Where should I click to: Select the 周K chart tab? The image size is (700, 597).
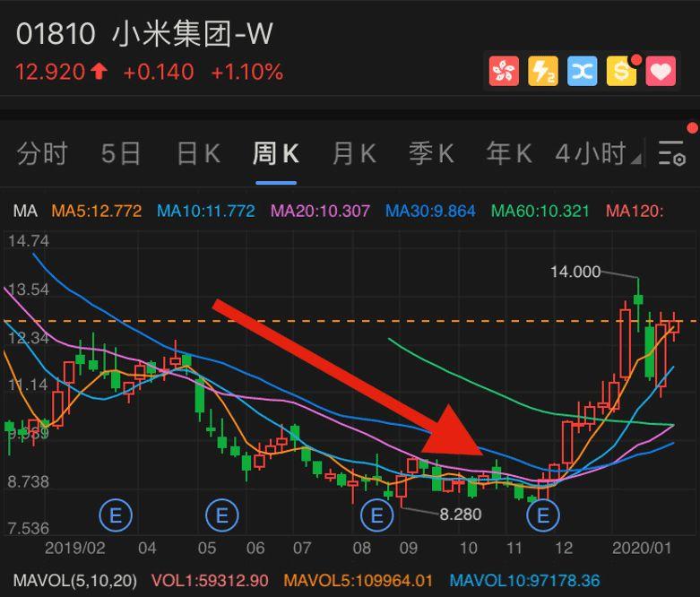click(x=275, y=153)
